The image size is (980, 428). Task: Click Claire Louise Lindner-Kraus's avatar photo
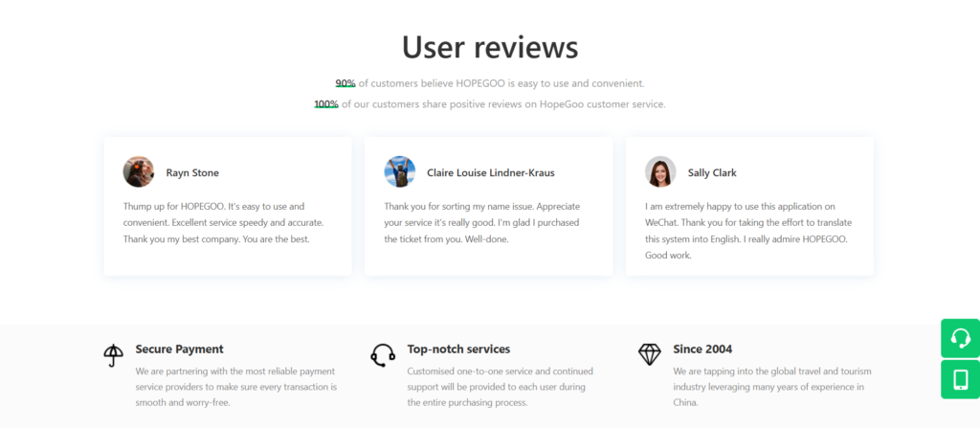[x=399, y=172]
